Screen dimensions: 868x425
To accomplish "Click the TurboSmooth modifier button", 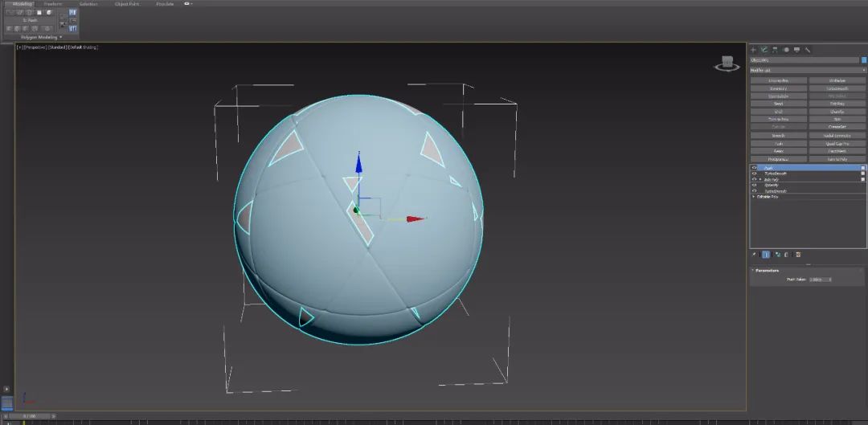I will point(837,88).
